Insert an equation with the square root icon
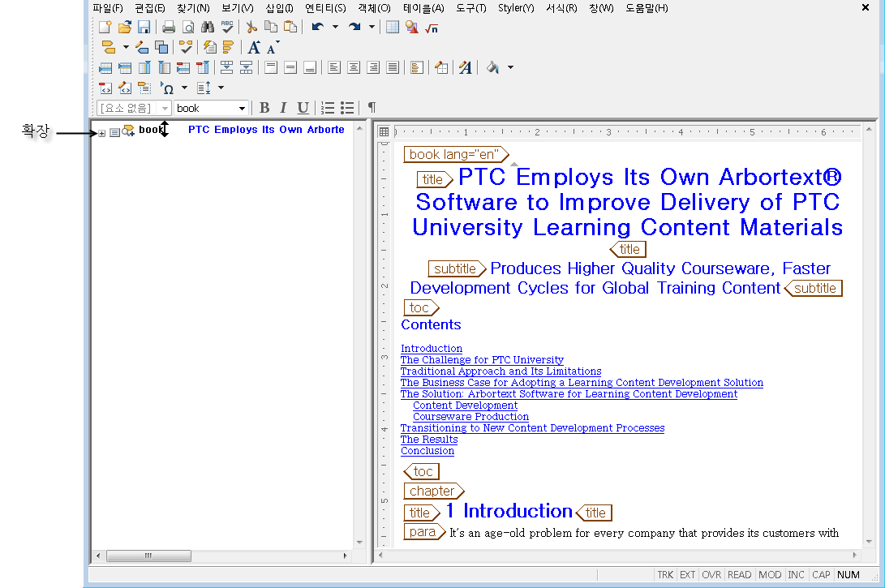Screen dimensions: 885x588 click(432, 28)
